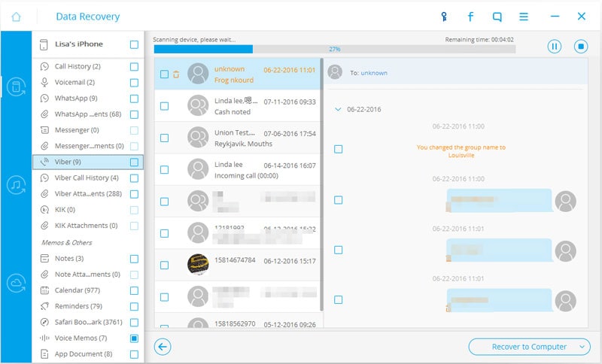Image resolution: width=602 pixels, height=364 pixels.
Task: Select recover from iOS device sidebar icon
Action: coord(16,87)
